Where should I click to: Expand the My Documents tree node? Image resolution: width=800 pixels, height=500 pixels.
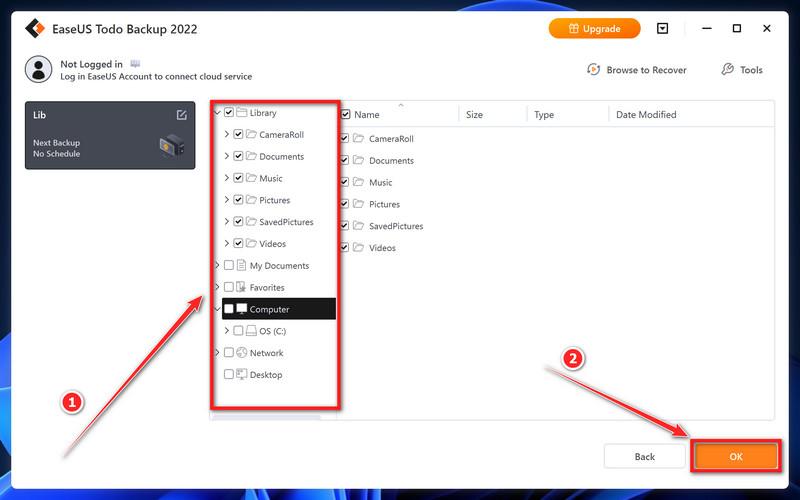pyautogui.click(x=217, y=265)
